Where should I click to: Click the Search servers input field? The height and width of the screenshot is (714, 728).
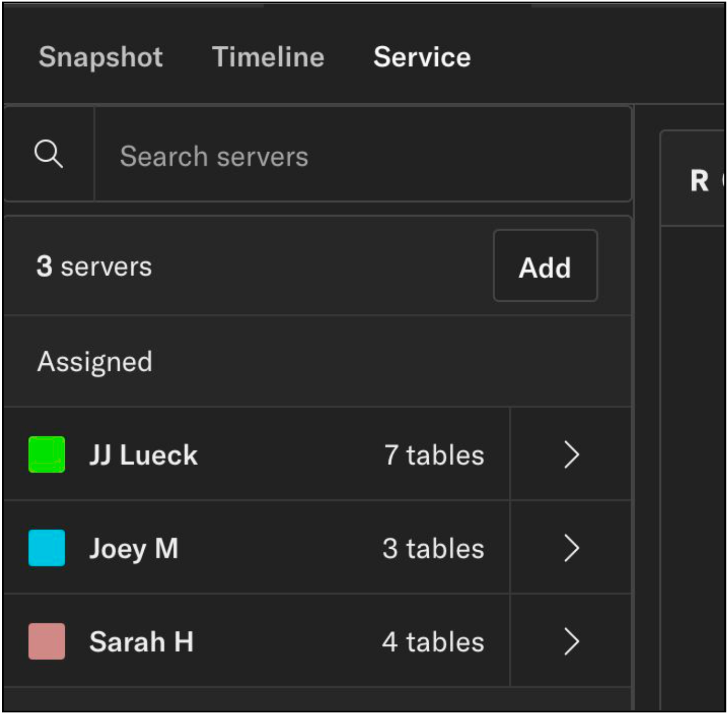(x=316, y=154)
